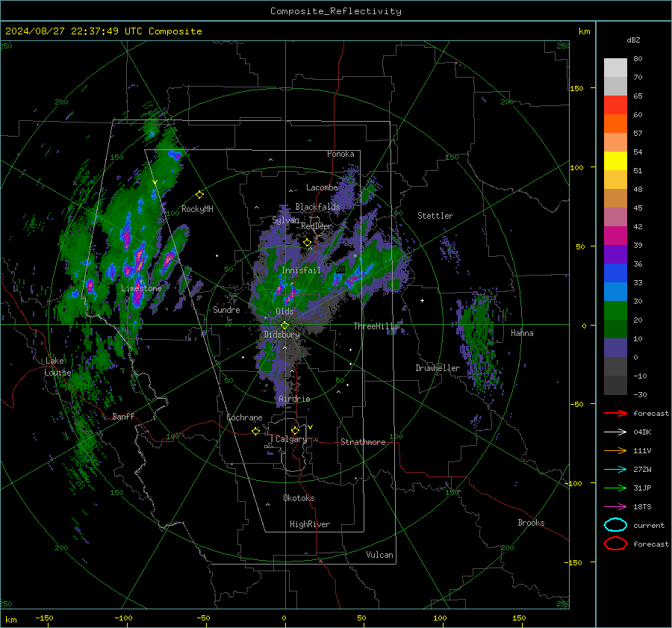This screenshot has height=628, width=672.
Task: Click the Brooks city label
Action: point(531,523)
